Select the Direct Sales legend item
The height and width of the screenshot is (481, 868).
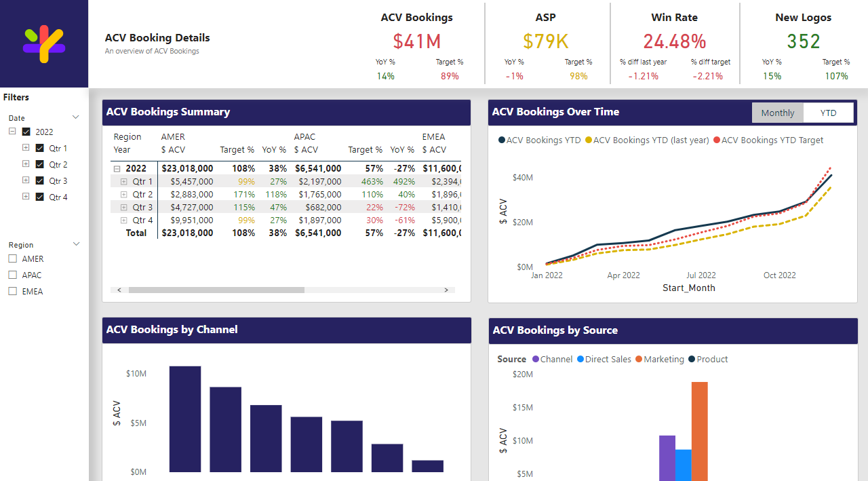[x=604, y=360]
